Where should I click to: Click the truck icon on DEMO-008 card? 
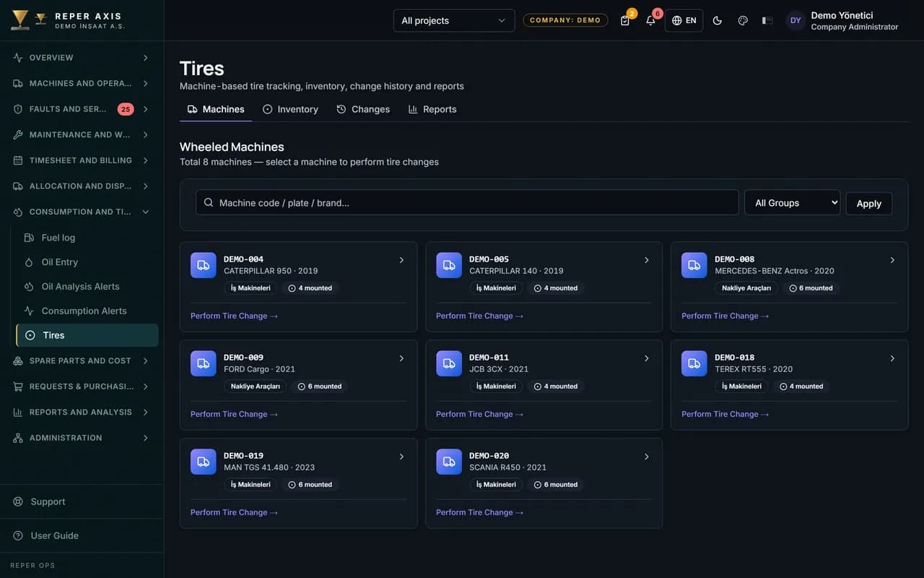tap(694, 265)
